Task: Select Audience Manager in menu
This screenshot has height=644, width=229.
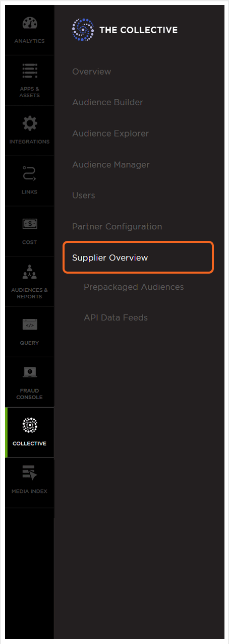Action: pos(111,165)
